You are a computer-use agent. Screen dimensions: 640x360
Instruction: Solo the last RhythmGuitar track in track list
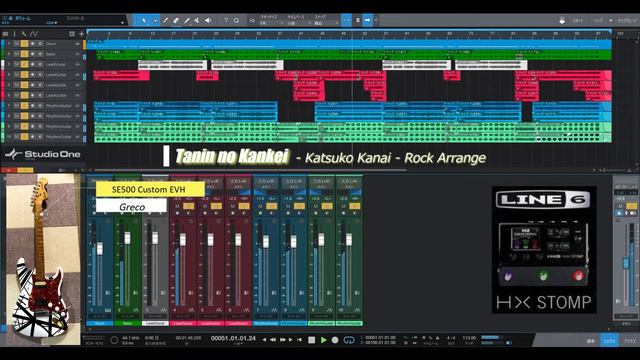pyautogui.click(x=24, y=136)
